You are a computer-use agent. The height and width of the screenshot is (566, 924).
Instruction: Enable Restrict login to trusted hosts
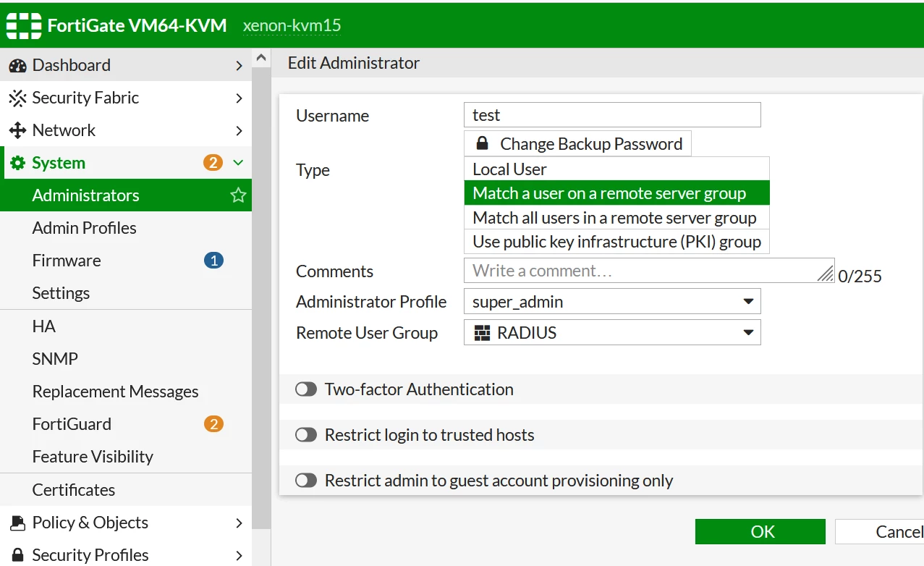point(306,435)
